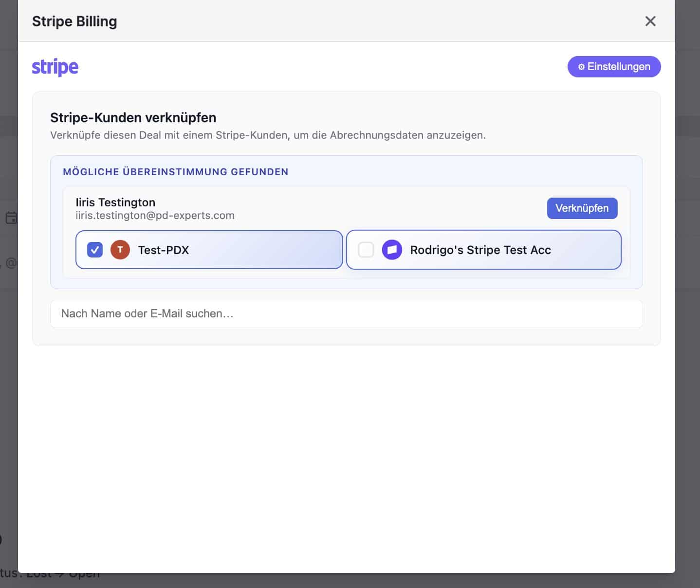Click the Stripe Billing dialog title
The image size is (700, 588).
pos(74,21)
